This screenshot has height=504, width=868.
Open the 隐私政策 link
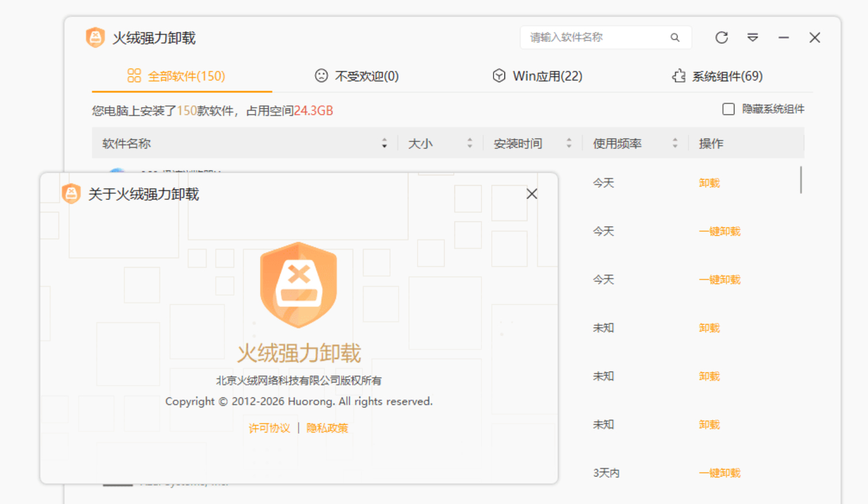click(327, 428)
